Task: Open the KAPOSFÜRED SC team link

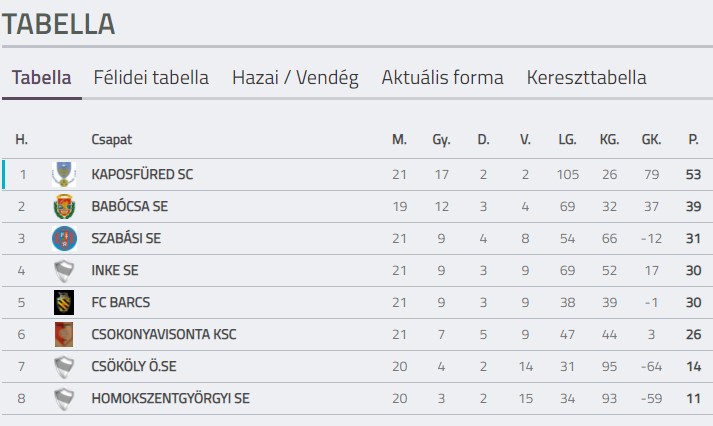Action: pyautogui.click(x=142, y=175)
